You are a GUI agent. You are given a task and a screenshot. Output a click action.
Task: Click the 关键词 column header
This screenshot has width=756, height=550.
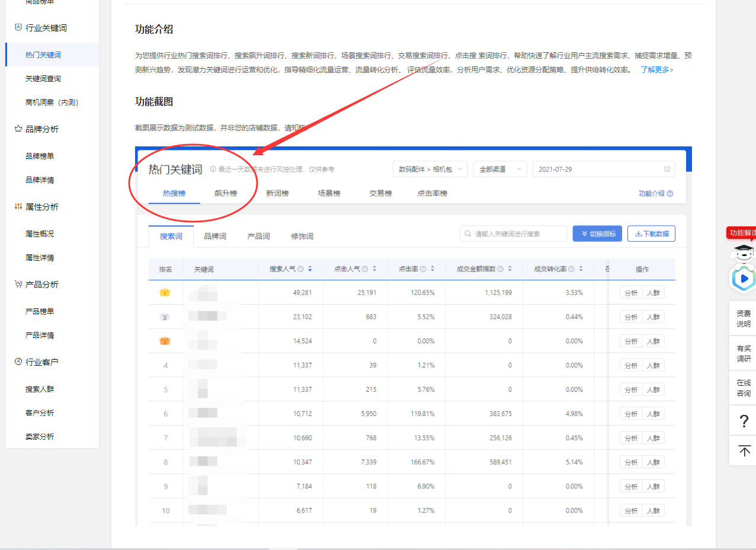coord(204,269)
